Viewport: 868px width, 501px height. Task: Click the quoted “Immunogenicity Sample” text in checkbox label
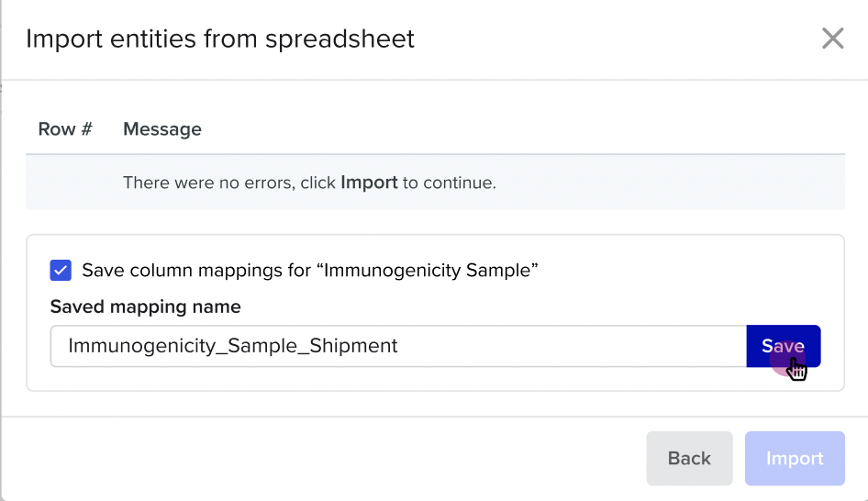click(428, 270)
